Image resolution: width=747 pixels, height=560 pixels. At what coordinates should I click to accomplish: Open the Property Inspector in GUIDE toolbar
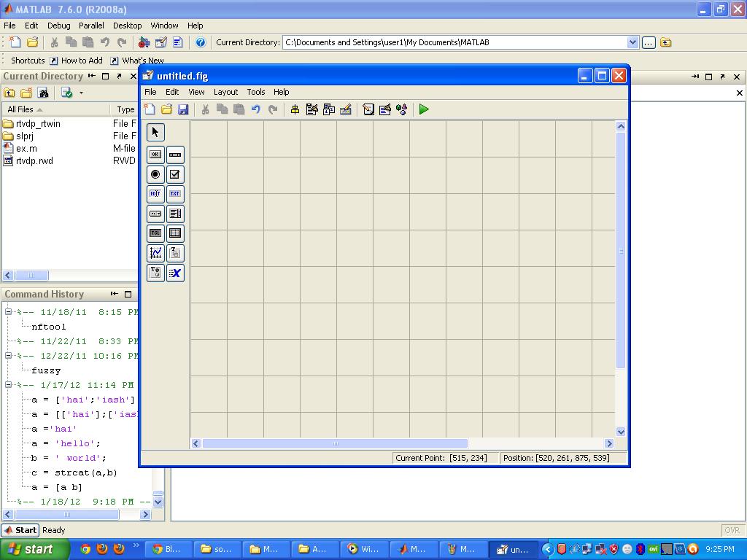[x=385, y=109]
